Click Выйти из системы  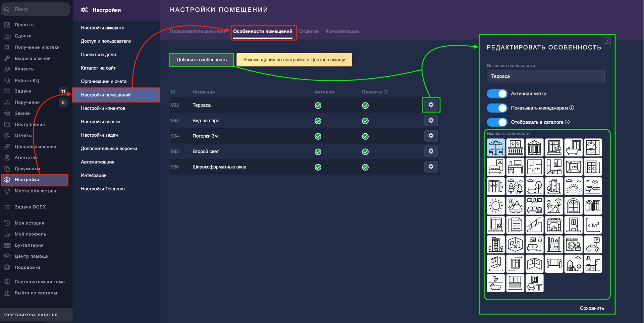[x=35, y=293]
